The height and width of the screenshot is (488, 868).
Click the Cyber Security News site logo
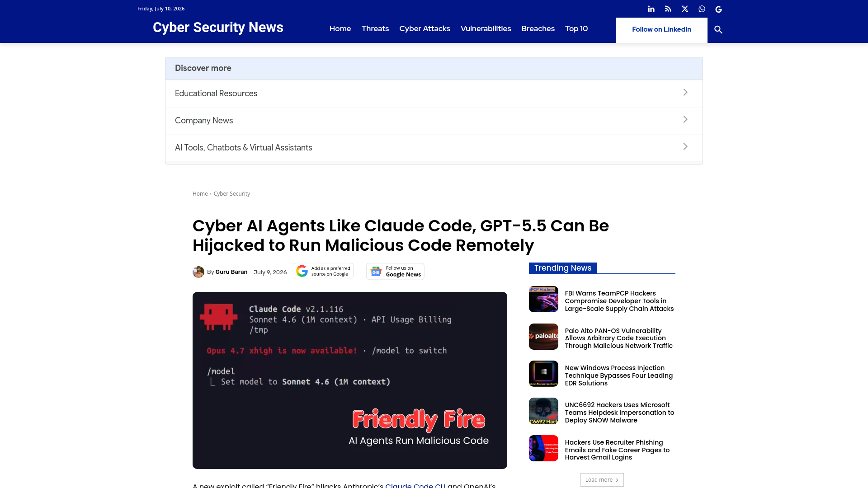coord(218,28)
